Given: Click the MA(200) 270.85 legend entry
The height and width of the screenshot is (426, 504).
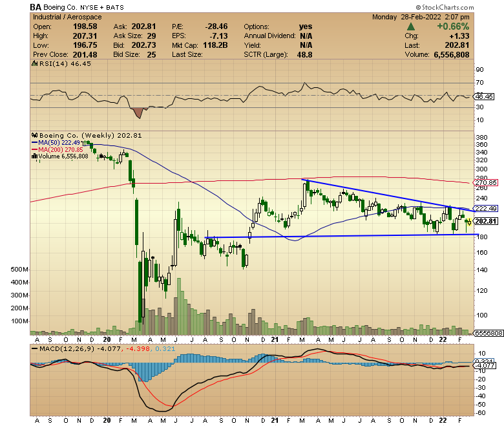Looking at the screenshot, I should [58, 149].
